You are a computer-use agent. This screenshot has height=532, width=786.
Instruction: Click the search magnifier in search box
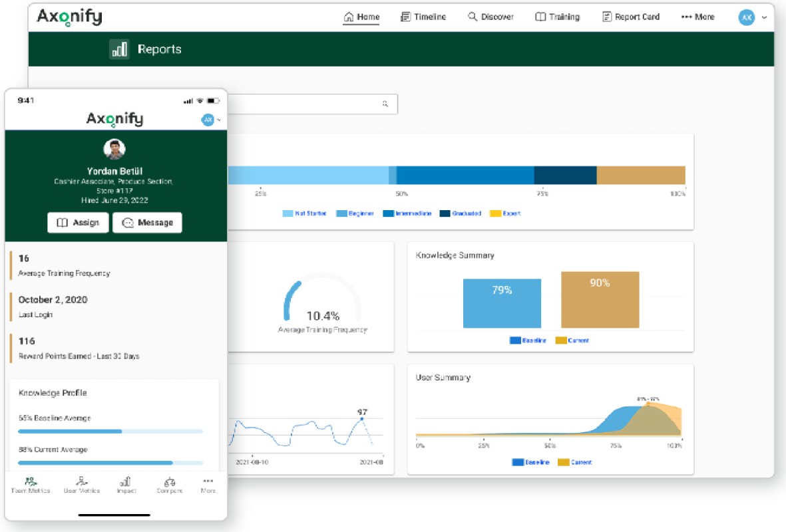(385, 104)
